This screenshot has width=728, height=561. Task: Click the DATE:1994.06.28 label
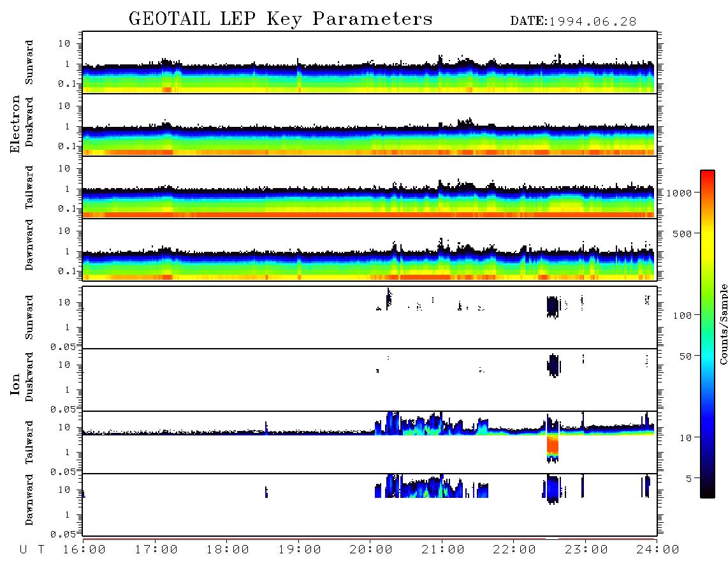click(573, 21)
